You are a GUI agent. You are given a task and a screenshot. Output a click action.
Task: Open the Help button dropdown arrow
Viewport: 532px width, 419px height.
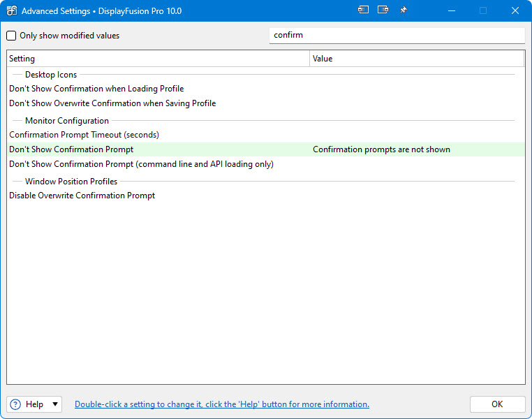55,404
